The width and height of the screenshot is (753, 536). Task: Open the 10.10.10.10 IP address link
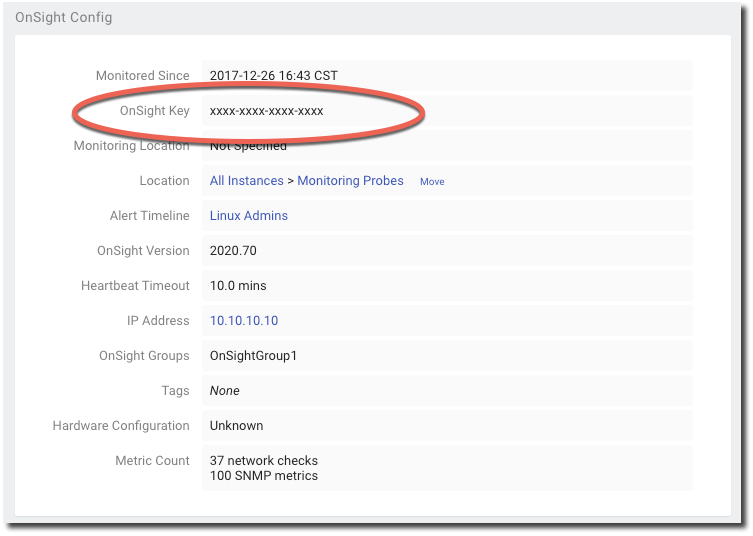pyautogui.click(x=243, y=321)
